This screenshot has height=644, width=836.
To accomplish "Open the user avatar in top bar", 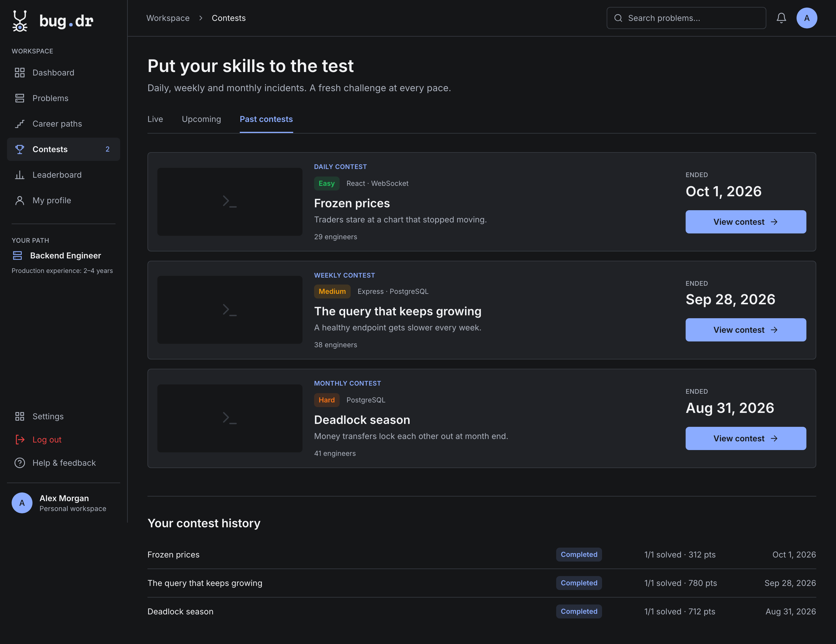I will 807,18.
